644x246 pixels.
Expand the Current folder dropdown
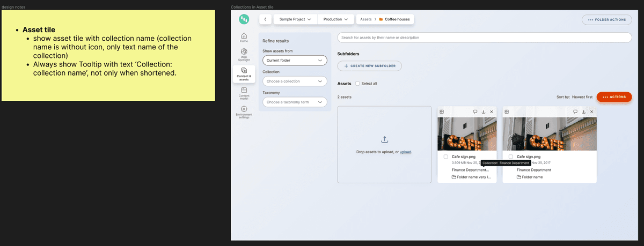tap(295, 61)
